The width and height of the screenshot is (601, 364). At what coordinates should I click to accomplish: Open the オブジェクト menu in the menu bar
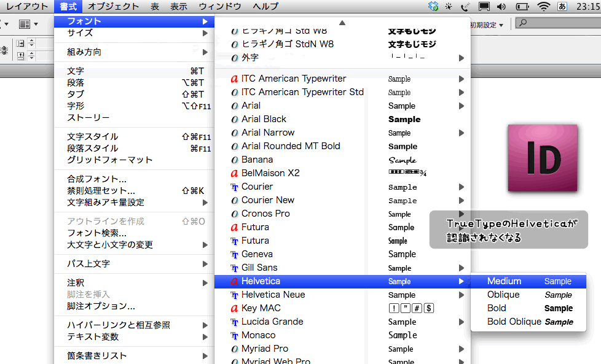point(113,7)
